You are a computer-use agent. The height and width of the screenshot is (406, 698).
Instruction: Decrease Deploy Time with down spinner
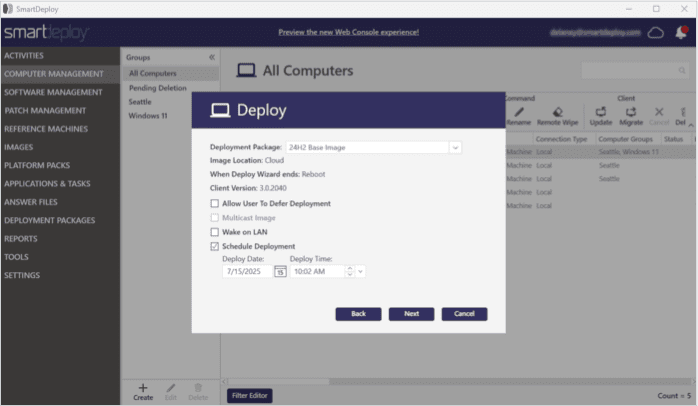pos(350,274)
